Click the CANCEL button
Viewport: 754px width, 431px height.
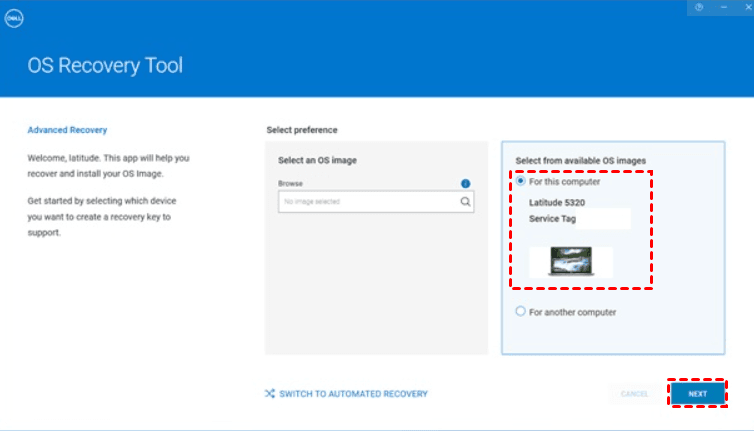(634, 393)
